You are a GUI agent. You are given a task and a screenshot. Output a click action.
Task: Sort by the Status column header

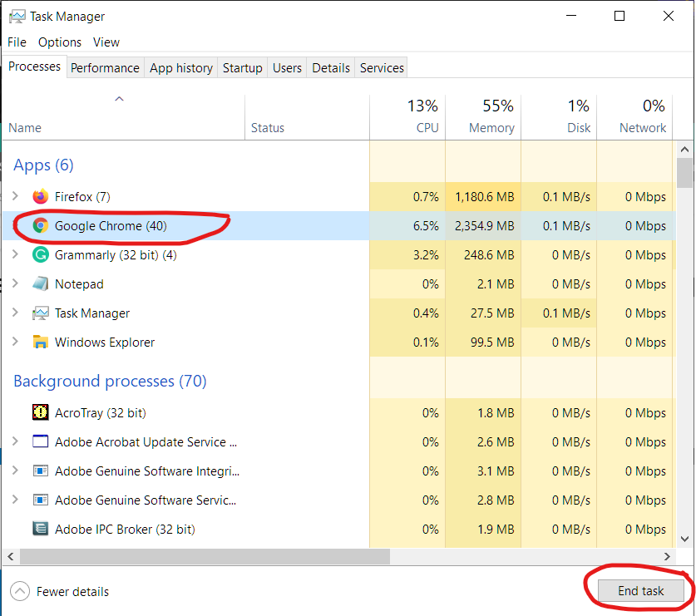click(307, 117)
